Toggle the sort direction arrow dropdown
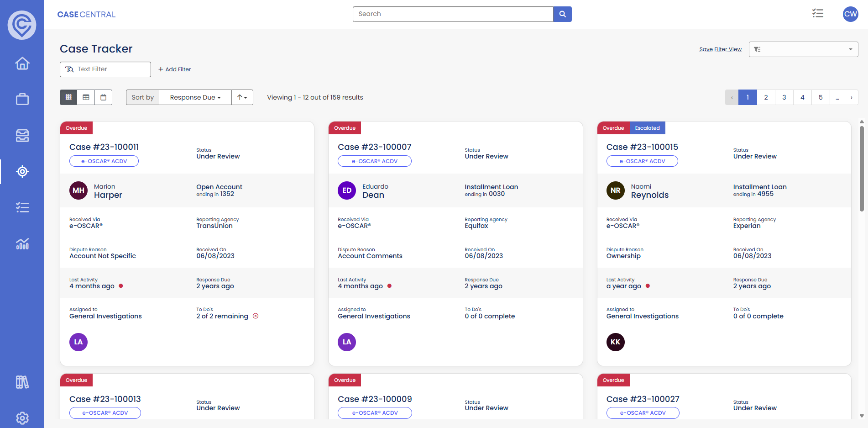 [x=242, y=97]
